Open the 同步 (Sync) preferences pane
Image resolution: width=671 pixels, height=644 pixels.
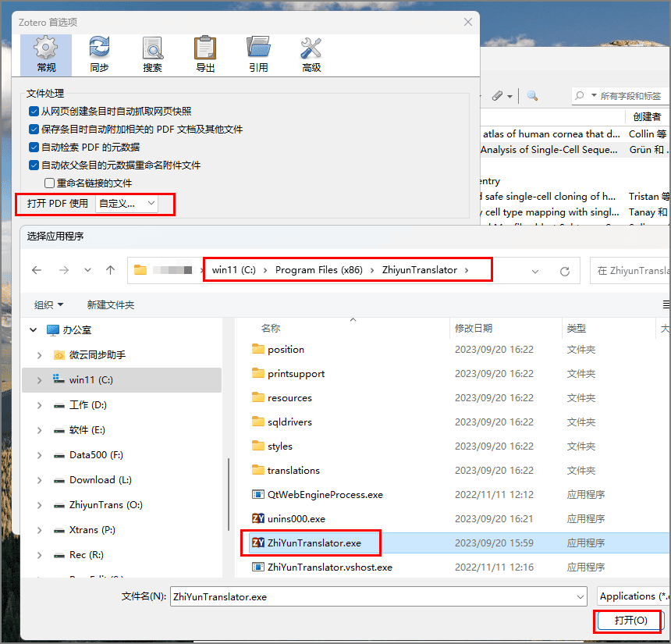[x=99, y=54]
